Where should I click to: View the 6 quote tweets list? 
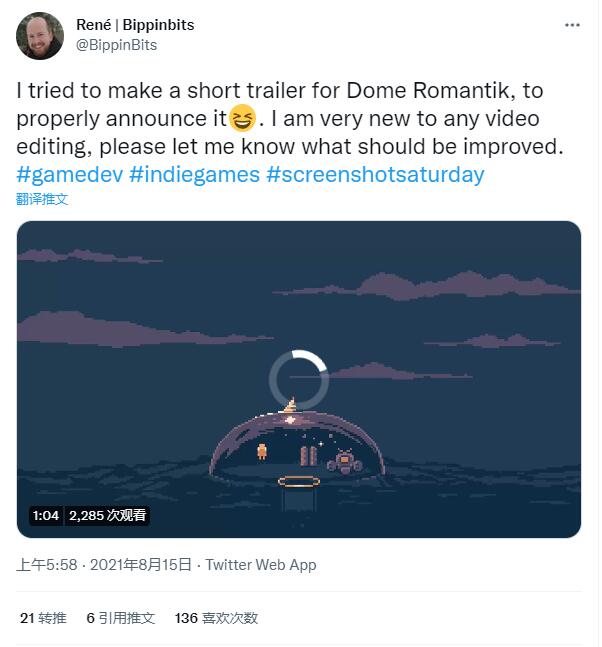tap(120, 618)
